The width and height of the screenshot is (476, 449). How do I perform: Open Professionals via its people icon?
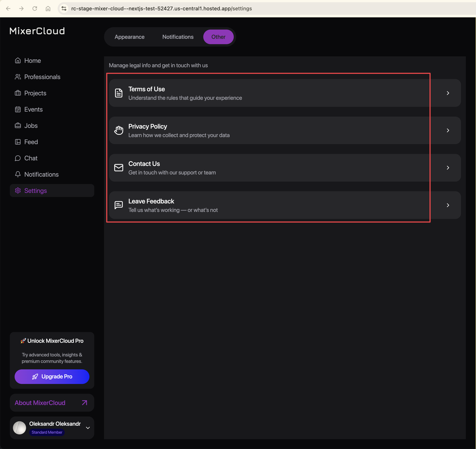pyautogui.click(x=18, y=77)
